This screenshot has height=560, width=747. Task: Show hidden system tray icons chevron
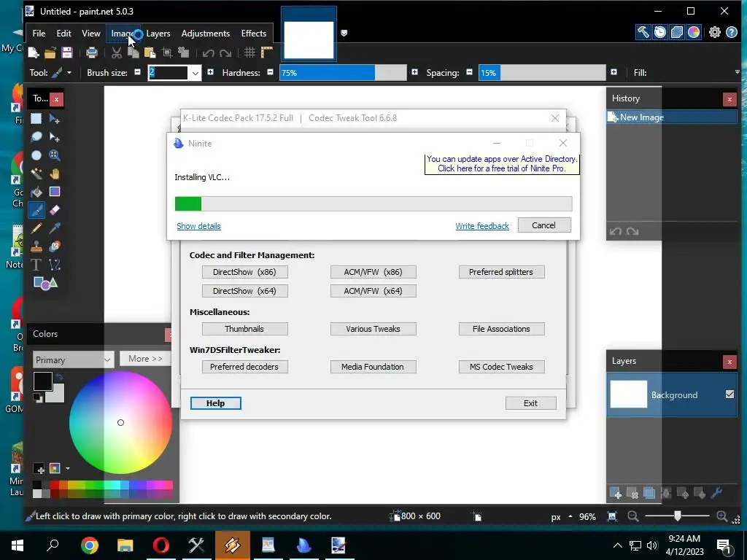pos(617,545)
